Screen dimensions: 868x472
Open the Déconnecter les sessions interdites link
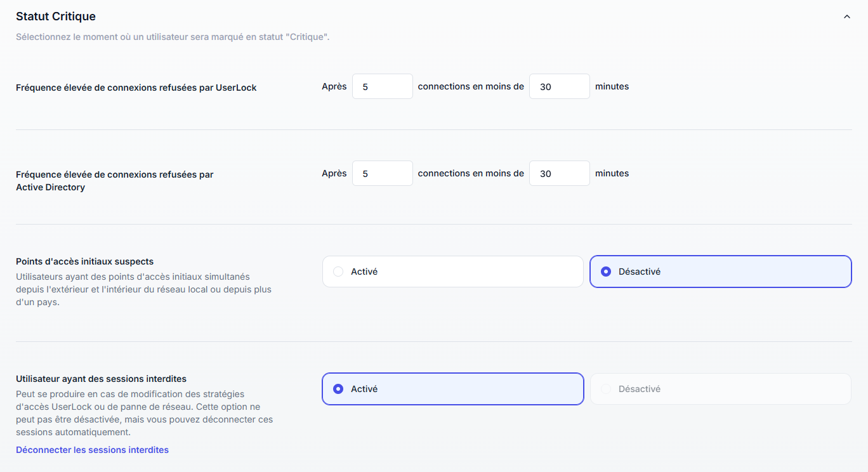(x=92, y=450)
